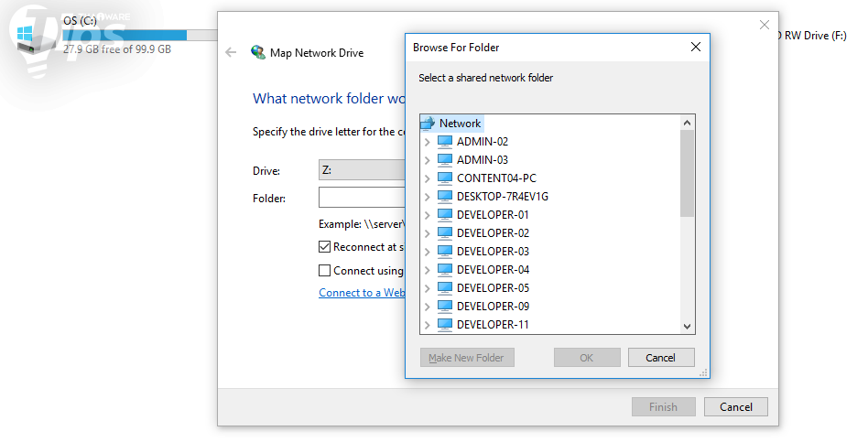Click the scrollbar up arrow
Image resolution: width=868 pixels, height=442 pixels.
(687, 123)
